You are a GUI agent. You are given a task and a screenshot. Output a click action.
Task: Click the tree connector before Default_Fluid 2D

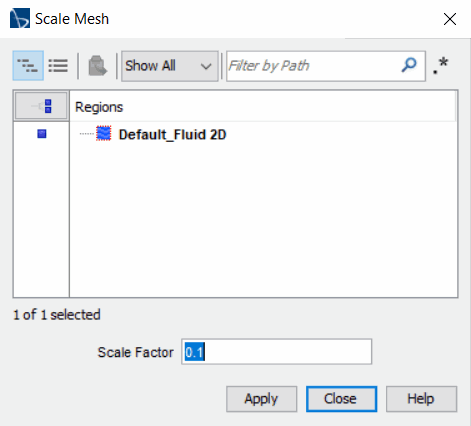tap(87, 134)
